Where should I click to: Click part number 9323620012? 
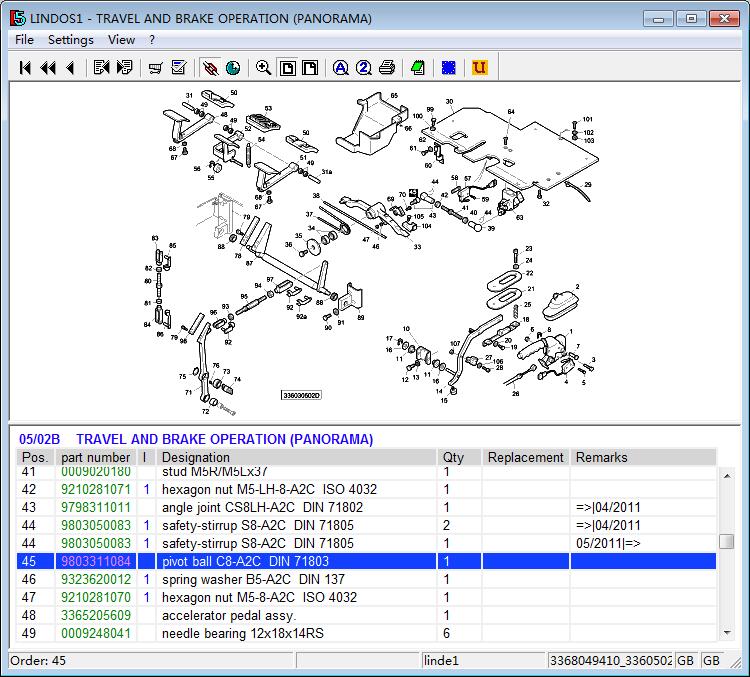(96, 579)
